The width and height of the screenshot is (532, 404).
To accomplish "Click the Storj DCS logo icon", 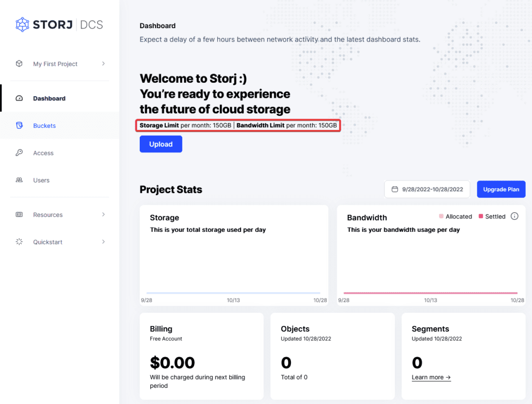I will 22,24.
